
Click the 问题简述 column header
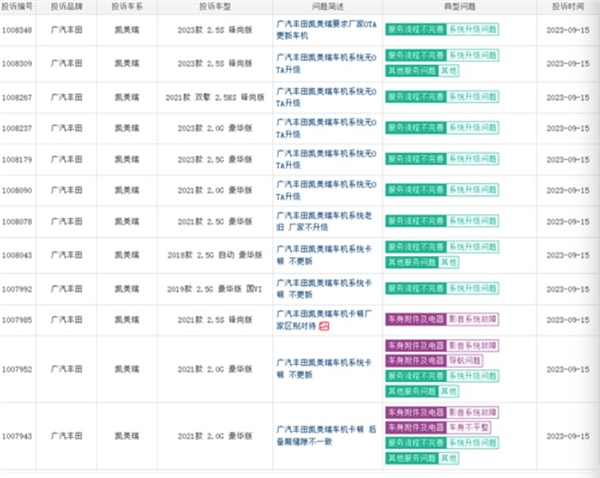click(328, 7)
